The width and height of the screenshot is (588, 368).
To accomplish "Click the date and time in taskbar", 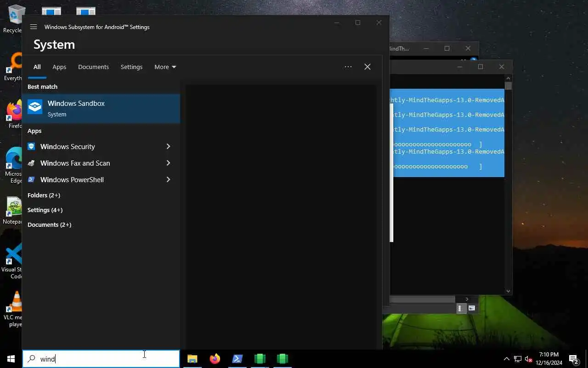I will tap(548, 359).
